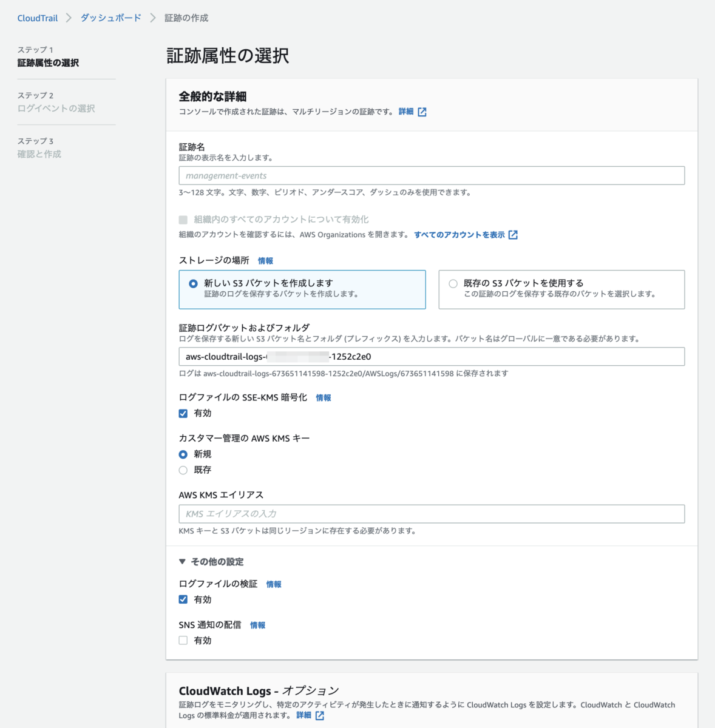Click 証跡の作成 breadcrumb text
This screenshot has height=728, width=715.
[186, 18]
